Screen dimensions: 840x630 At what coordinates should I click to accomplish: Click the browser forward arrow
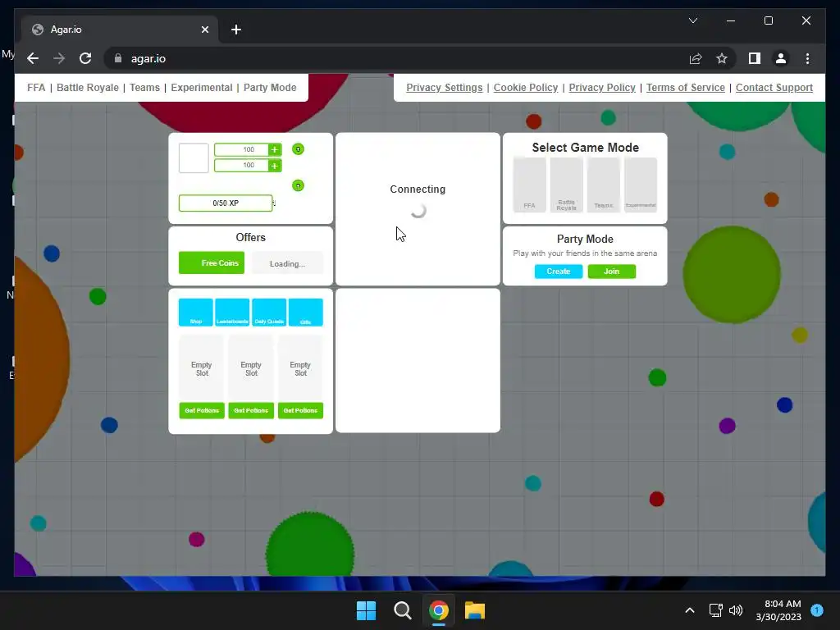[59, 58]
